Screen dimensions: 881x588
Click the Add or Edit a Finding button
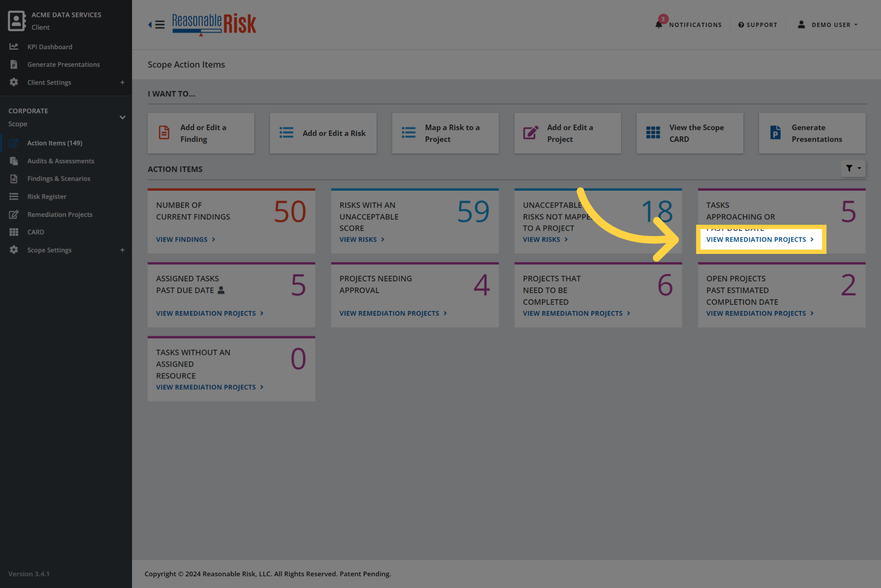coord(201,133)
